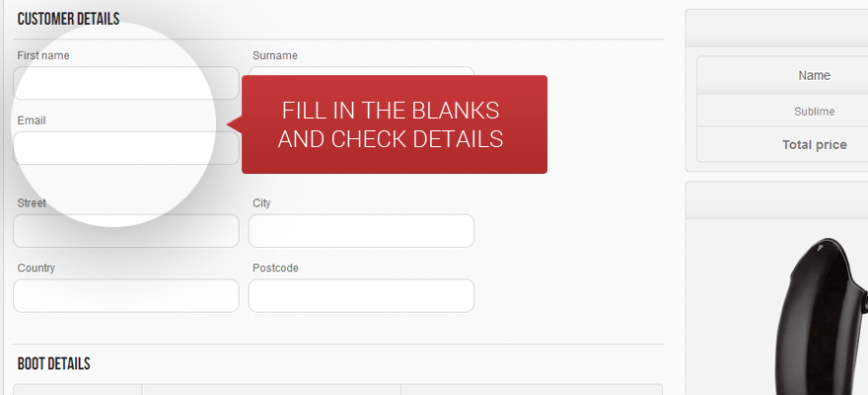Click the Customer Details section heading
This screenshot has width=868, height=395.
(x=68, y=19)
